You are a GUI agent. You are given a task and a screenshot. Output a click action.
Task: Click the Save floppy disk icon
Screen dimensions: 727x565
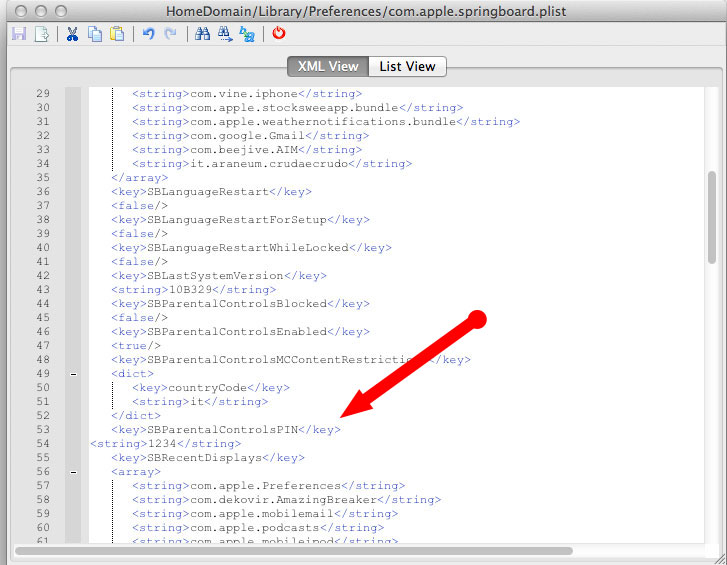point(19,34)
